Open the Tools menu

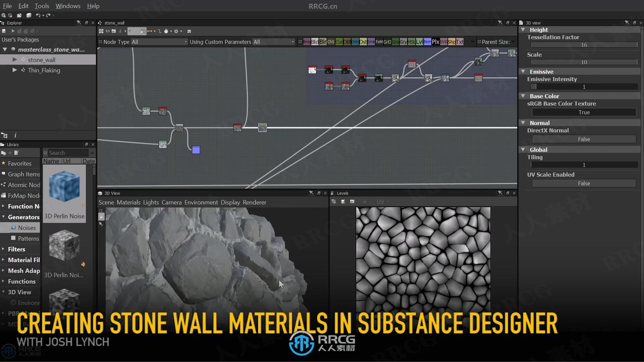coord(42,6)
